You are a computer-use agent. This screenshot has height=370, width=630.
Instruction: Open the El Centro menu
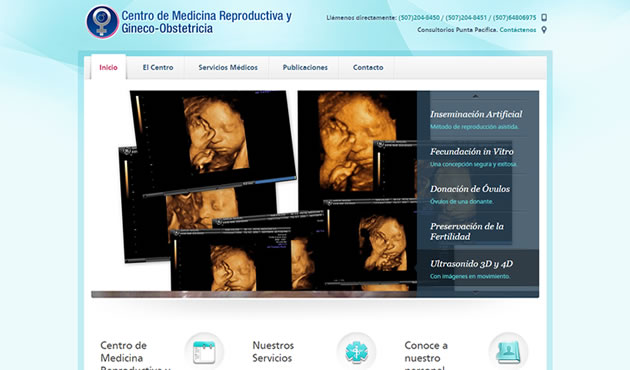[158, 67]
